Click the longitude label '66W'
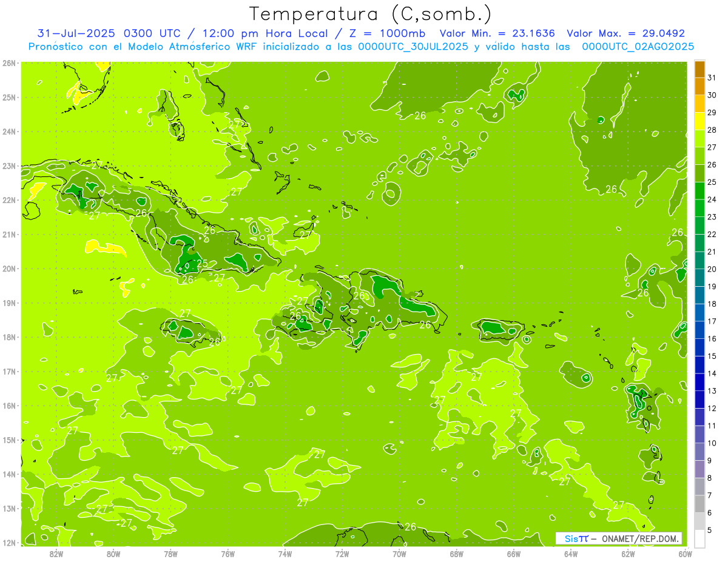 (514, 554)
